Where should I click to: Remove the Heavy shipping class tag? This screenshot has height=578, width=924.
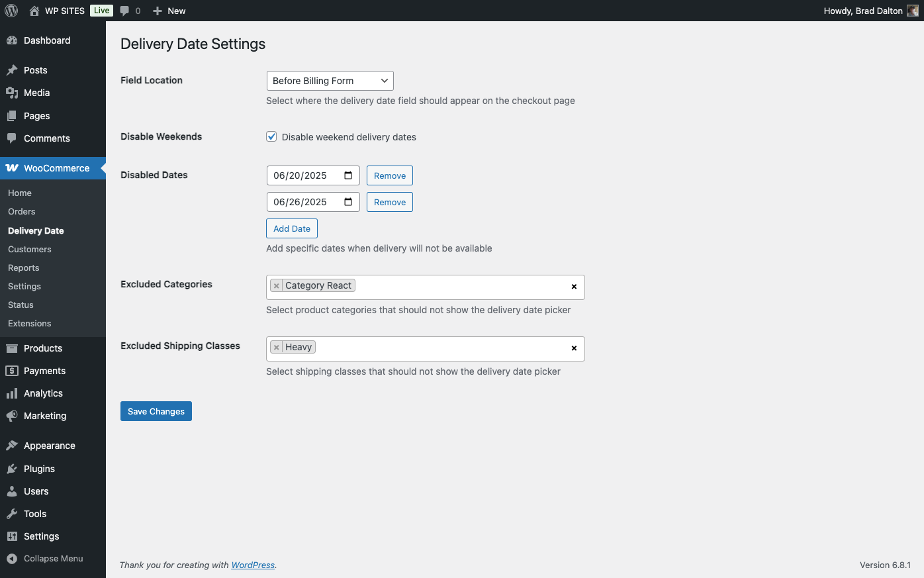tap(277, 348)
